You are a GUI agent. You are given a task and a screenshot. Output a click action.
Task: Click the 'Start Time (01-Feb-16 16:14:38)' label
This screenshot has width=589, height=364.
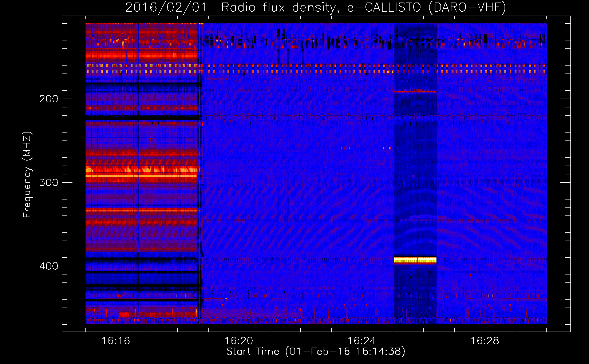point(316,352)
